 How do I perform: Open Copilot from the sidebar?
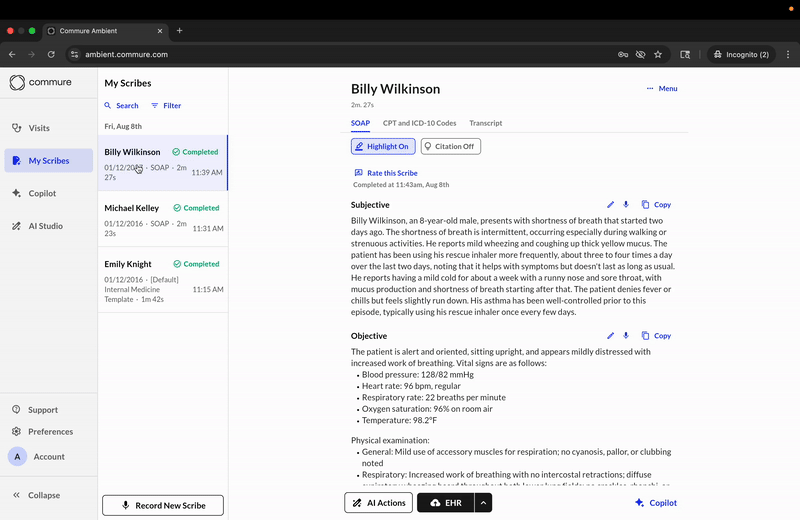tap(34, 193)
